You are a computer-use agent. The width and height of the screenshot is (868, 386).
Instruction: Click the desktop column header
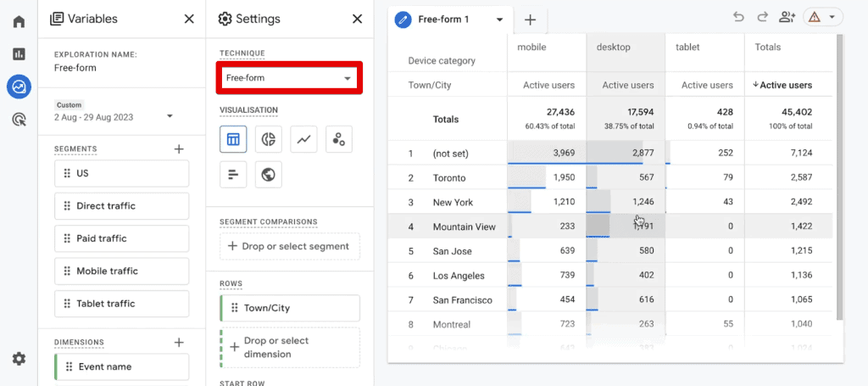coord(614,48)
